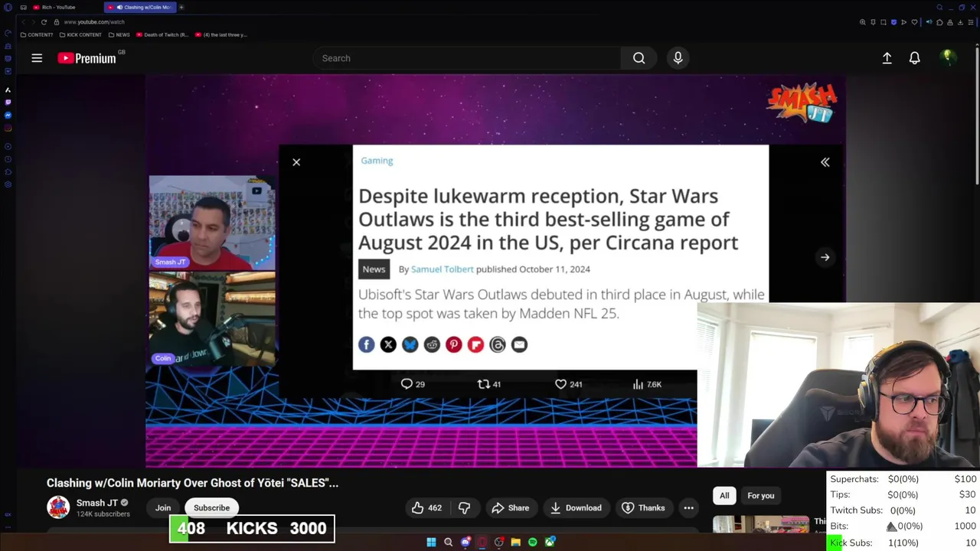
Task: Click related video thumbnail in sidebar
Action: point(761,524)
